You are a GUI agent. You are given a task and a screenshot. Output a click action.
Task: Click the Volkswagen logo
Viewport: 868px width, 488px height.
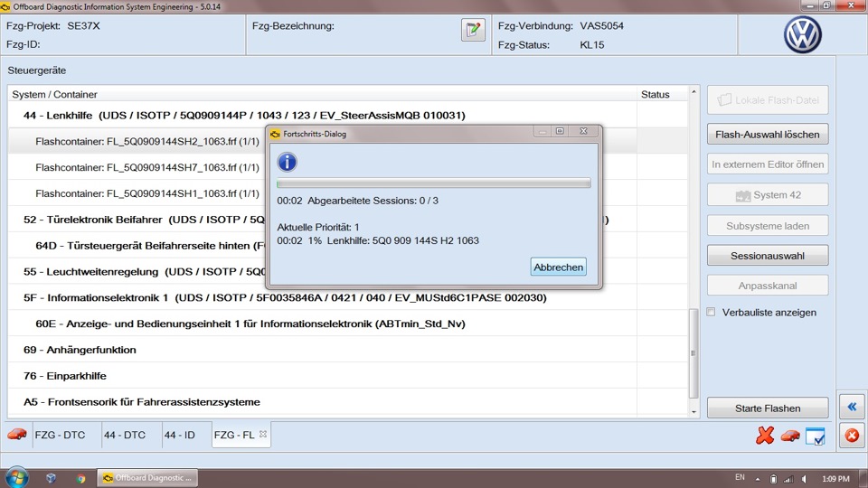[803, 34]
